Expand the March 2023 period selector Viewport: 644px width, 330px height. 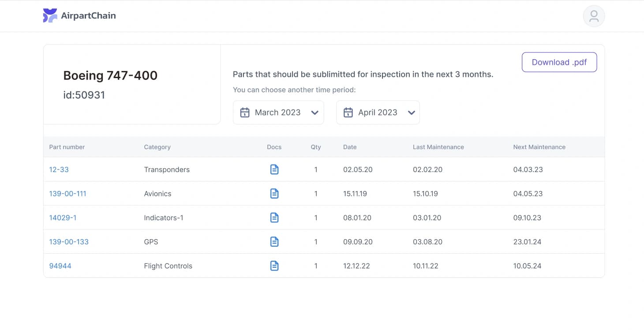coord(315,112)
